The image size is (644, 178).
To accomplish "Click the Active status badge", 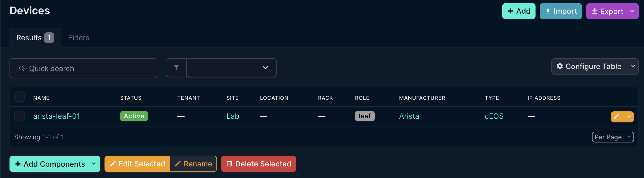I will (134, 116).
